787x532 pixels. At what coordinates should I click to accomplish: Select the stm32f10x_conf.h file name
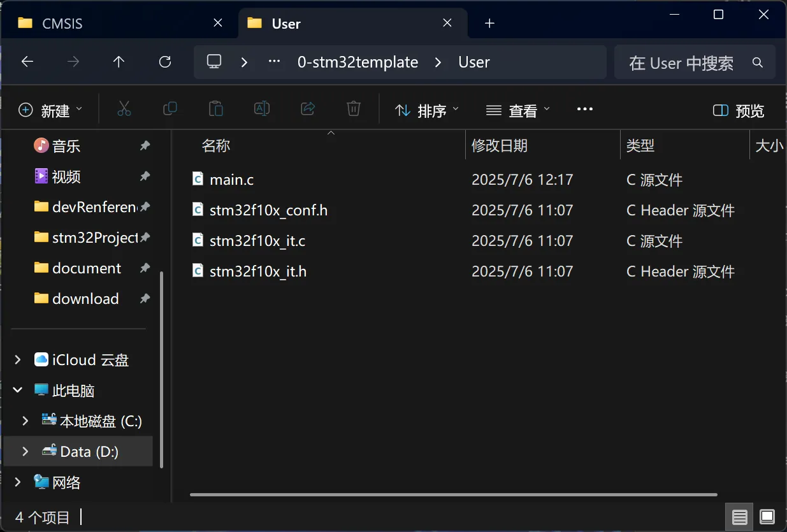pos(268,210)
